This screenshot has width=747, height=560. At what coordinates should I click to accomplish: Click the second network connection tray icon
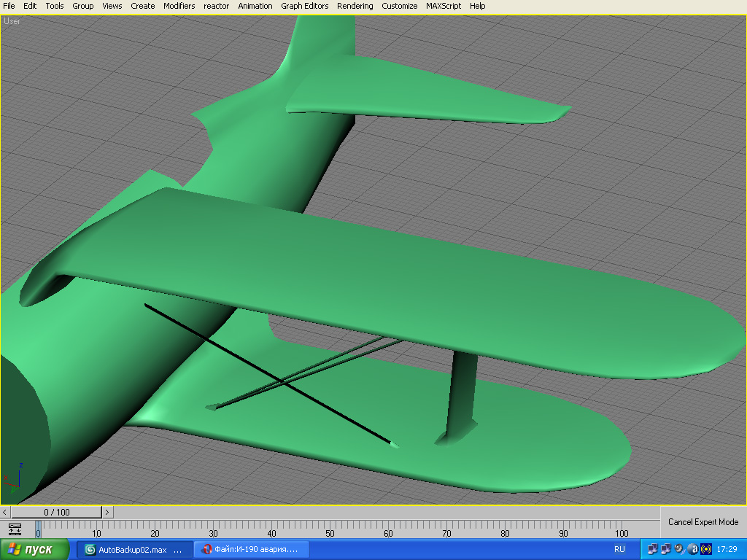click(x=665, y=550)
